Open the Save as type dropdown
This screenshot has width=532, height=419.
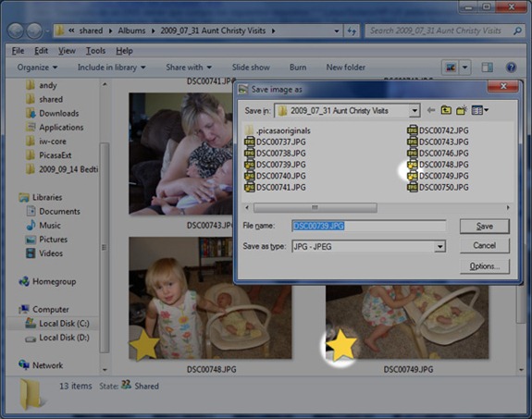coord(439,247)
